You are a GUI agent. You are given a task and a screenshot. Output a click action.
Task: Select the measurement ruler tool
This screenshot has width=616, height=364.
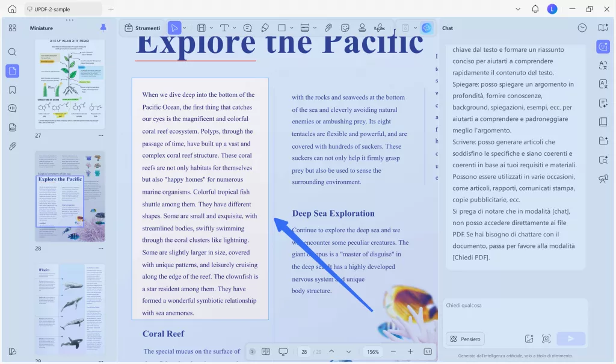coord(304,28)
